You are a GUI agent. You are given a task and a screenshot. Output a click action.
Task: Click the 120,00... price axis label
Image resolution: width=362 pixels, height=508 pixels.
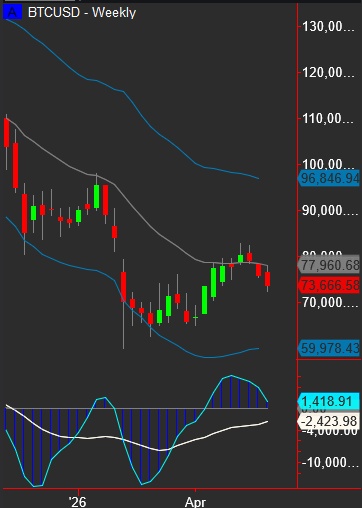[328, 72]
